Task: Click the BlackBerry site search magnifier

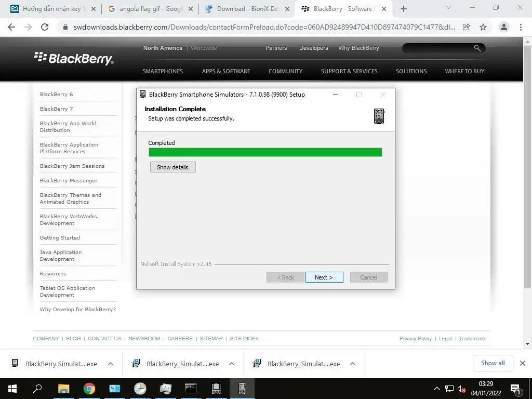Action: tap(477, 48)
